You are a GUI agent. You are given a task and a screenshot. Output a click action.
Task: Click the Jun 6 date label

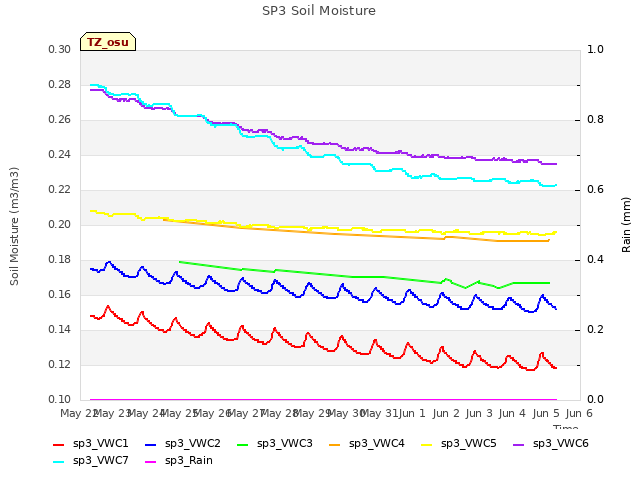pyautogui.click(x=579, y=413)
